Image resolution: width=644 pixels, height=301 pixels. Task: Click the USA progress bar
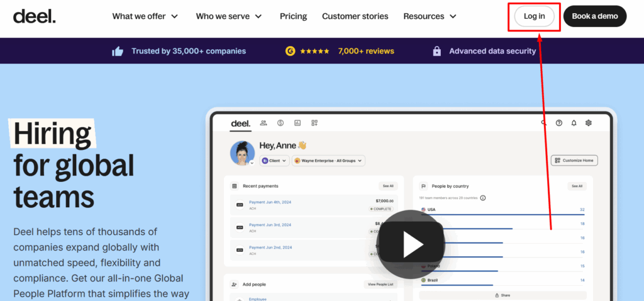point(502,215)
